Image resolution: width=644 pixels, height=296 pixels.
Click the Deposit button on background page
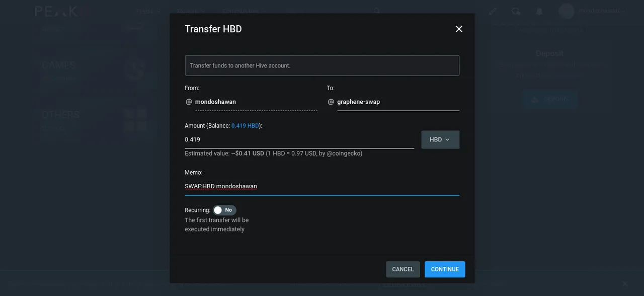point(550,99)
